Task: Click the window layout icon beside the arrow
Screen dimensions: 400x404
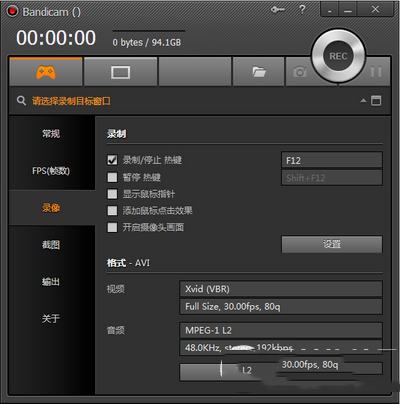Action: (x=376, y=101)
